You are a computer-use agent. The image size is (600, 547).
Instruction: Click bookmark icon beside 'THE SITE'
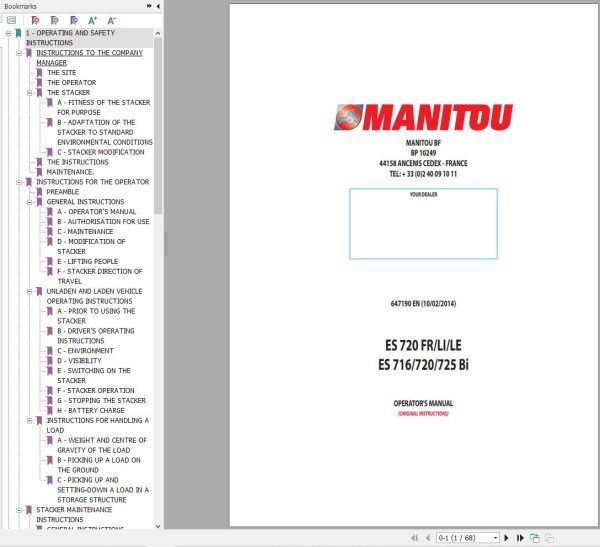coord(39,73)
